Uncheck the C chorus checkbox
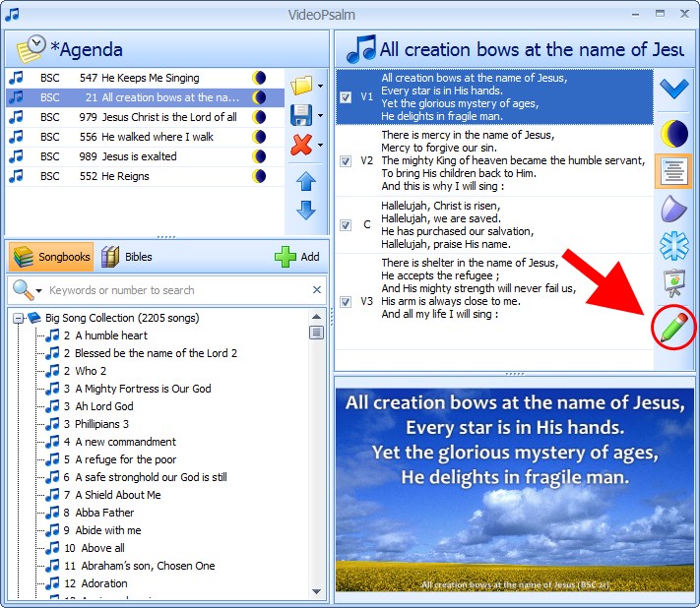 pos(346,225)
